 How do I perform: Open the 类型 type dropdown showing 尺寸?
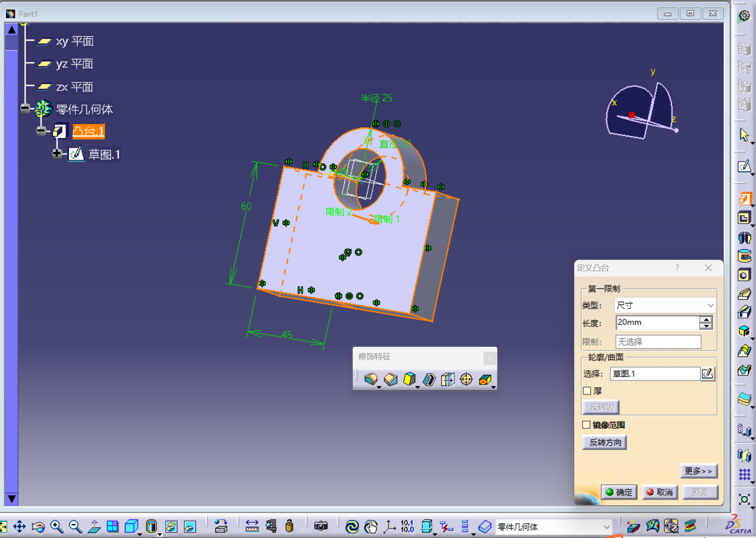[x=665, y=305]
